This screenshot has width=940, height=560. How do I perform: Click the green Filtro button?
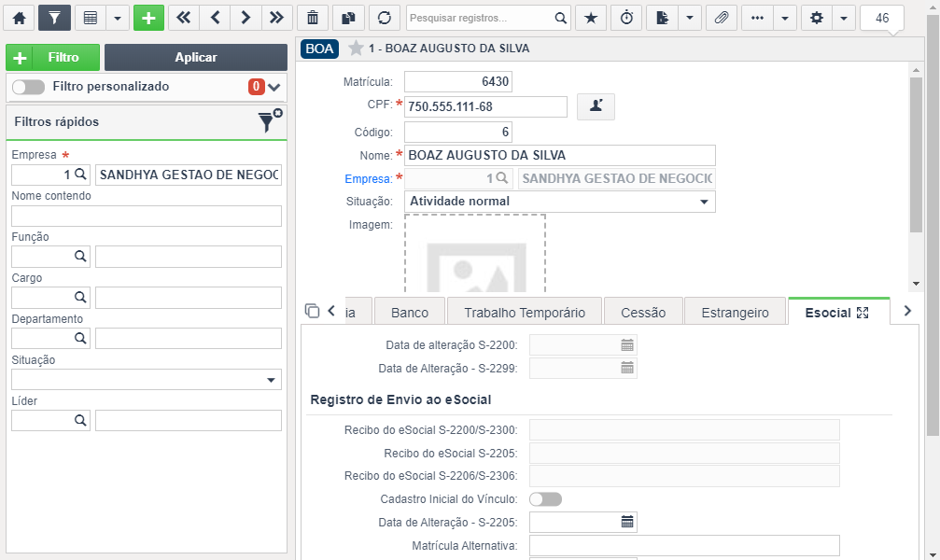tap(53, 58)
